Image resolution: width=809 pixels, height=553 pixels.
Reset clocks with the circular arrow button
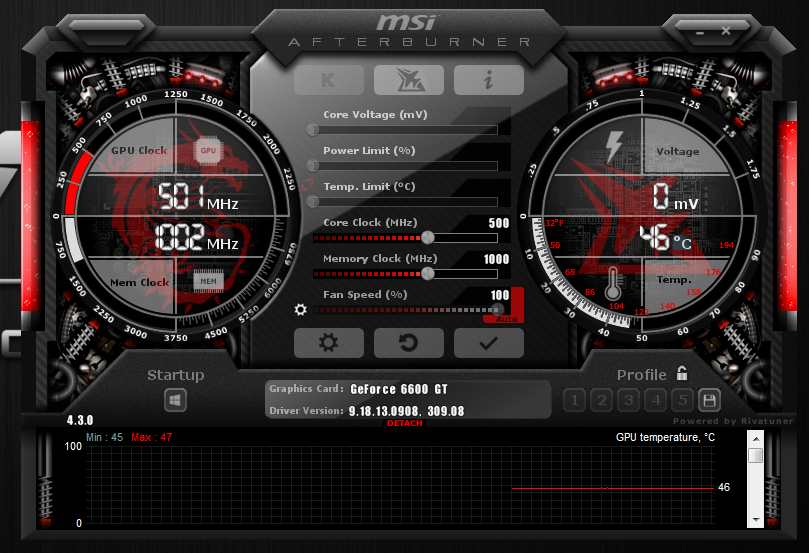pos(408,343)
